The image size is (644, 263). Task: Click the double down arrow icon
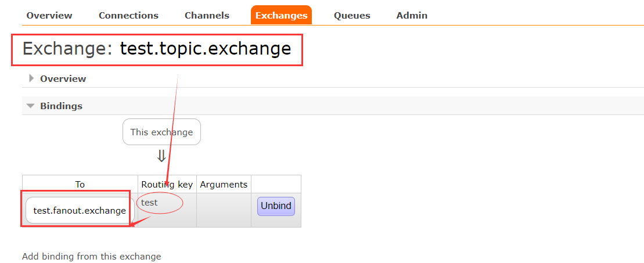tap(161, 156)
